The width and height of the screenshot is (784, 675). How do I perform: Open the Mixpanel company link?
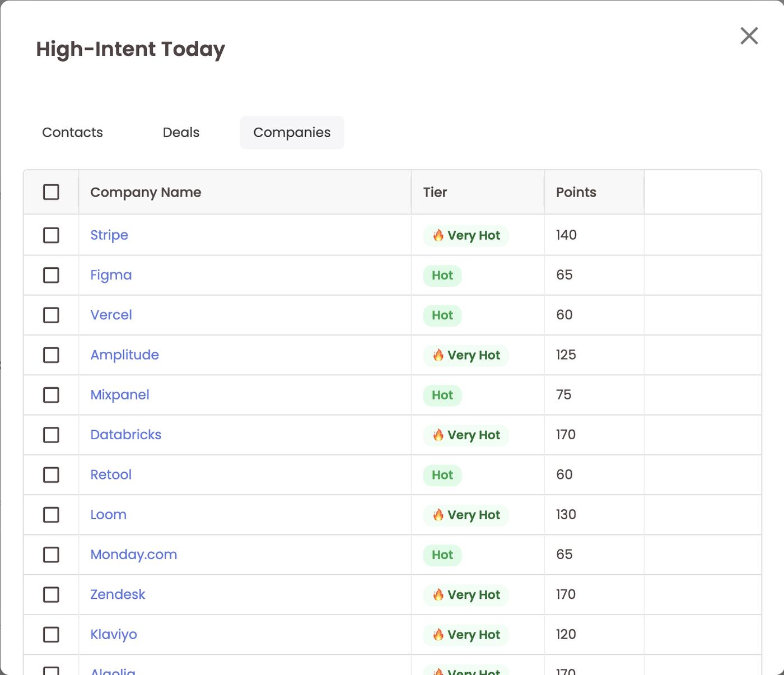(120, 395)
